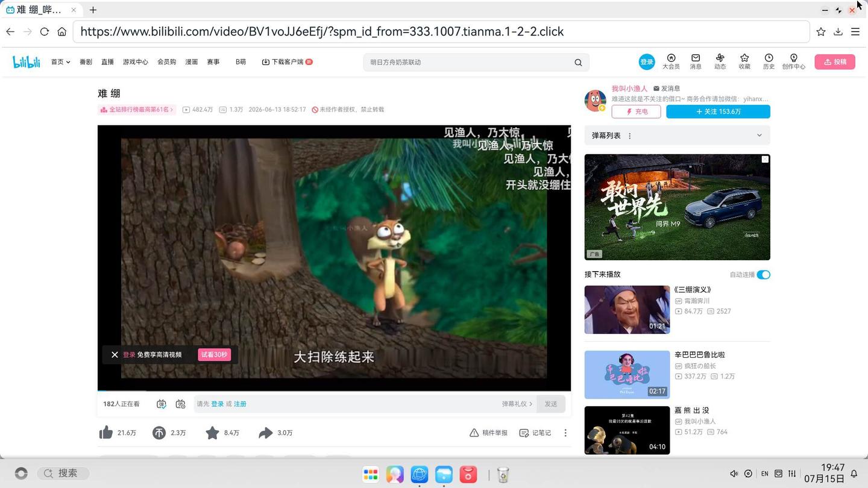Open the 直播 navigation item

point(107,62)
